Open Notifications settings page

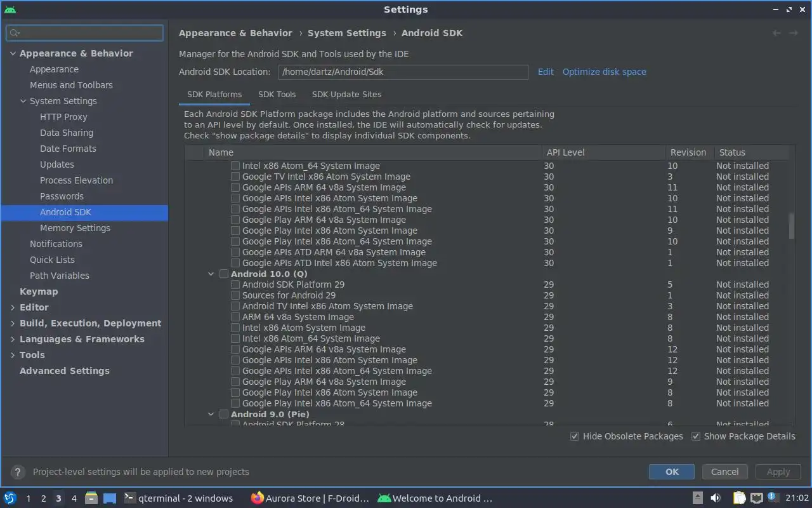coord(56,244)
